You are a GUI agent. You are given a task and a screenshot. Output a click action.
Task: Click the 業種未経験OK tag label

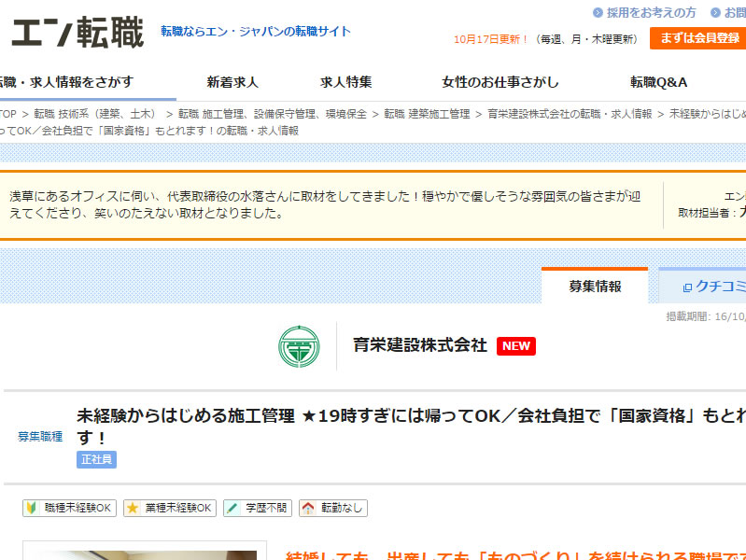click(178, 508)
